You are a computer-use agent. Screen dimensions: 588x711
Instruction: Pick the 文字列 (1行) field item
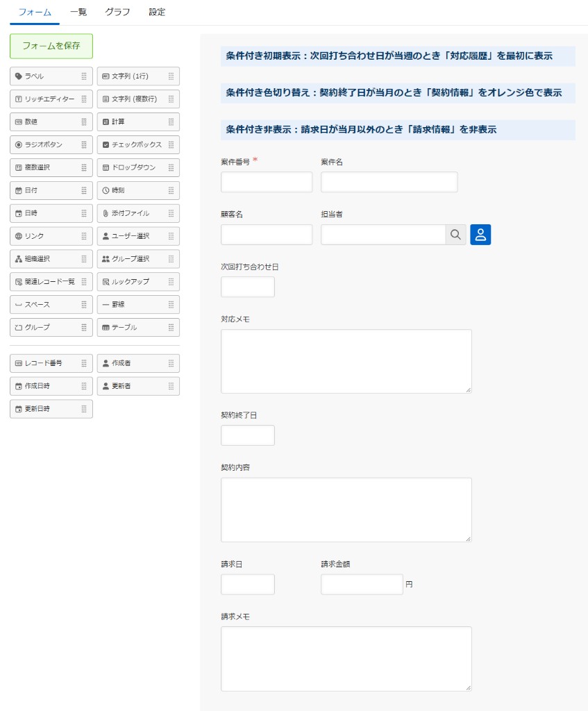[x=138, y=76]
